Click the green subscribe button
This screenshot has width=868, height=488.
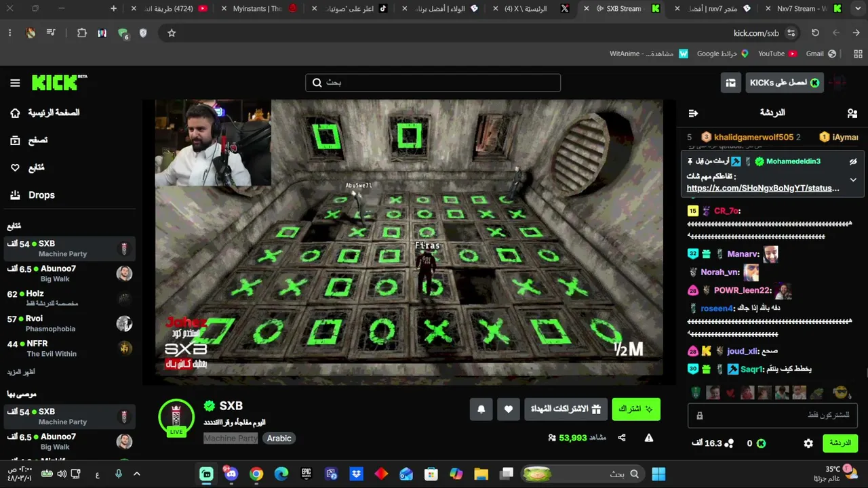(x=636, y=409)
